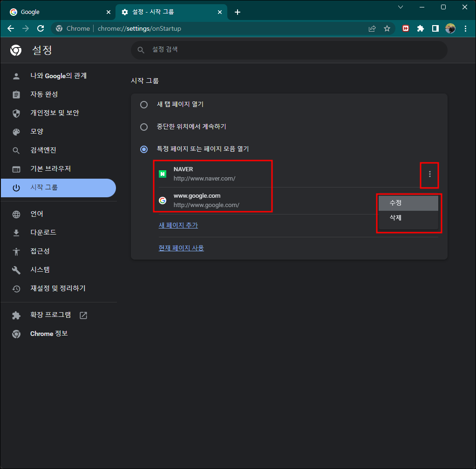The width and height of the screenshot is (476, 469).
Task: Click the browser profile avatar icon
Action: (450, 28)
